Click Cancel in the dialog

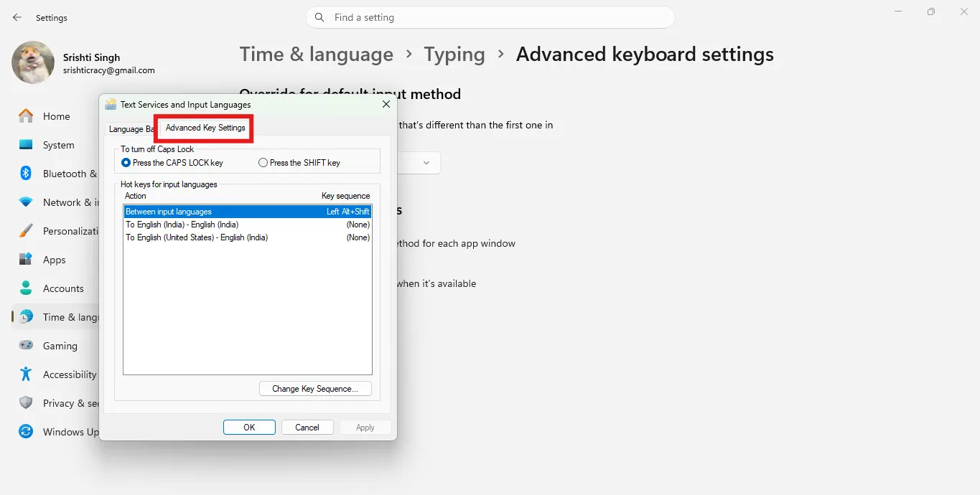[x=307, y=428]
